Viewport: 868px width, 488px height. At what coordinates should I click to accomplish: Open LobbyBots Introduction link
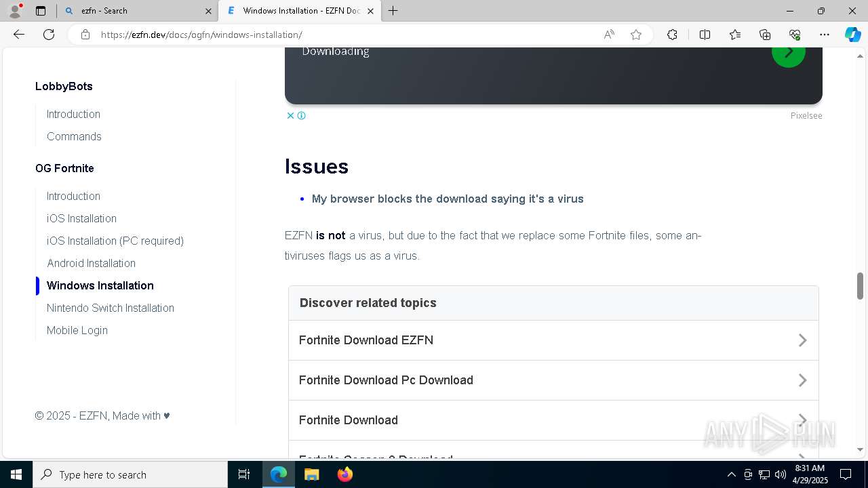pos(73,114)
